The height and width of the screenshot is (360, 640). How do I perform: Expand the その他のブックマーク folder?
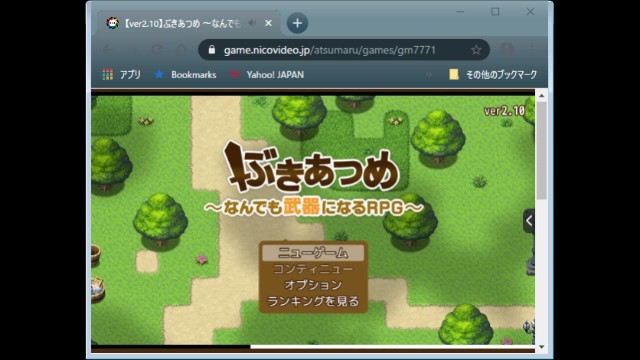pyautogui.click(x=493, y=75)
